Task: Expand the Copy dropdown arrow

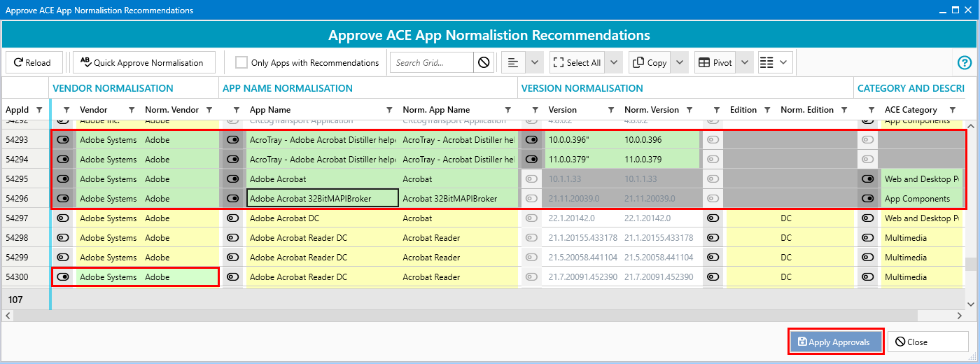Action: 680,62
